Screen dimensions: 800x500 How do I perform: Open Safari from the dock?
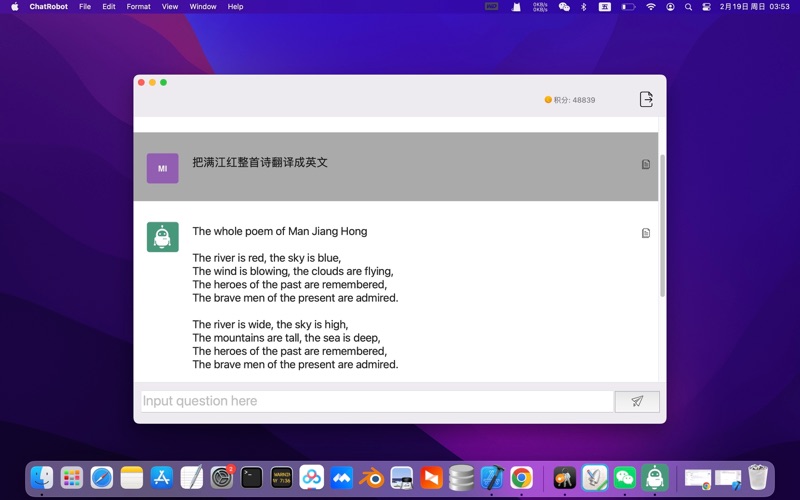tap(102, 478)
